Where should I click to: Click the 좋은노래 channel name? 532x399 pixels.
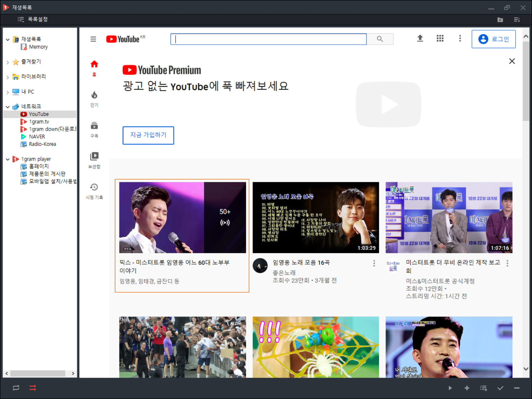(284, 273)
